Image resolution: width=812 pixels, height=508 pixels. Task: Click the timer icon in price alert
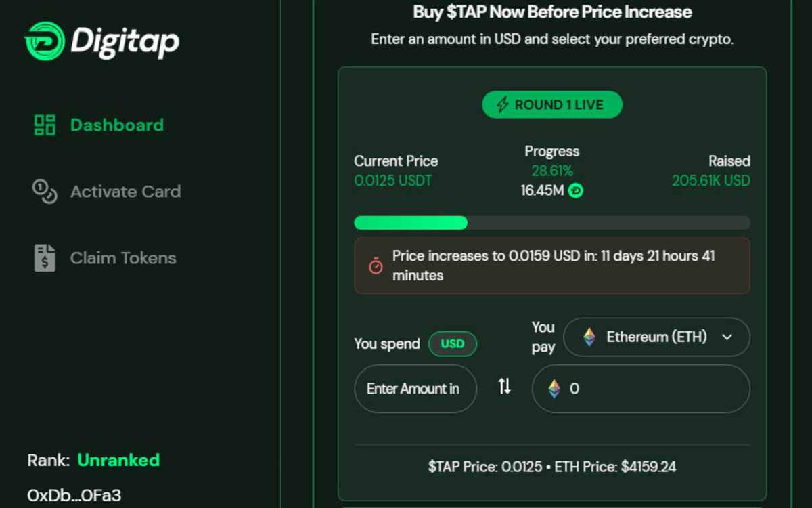pyautogui.click(x=376, y=266)
